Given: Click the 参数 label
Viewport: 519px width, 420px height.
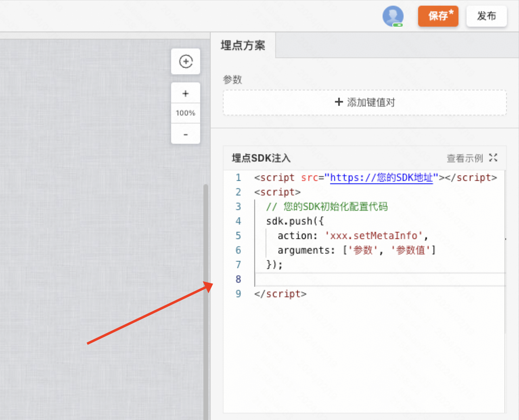Looking at the screenshot, I should pos(232,80).
